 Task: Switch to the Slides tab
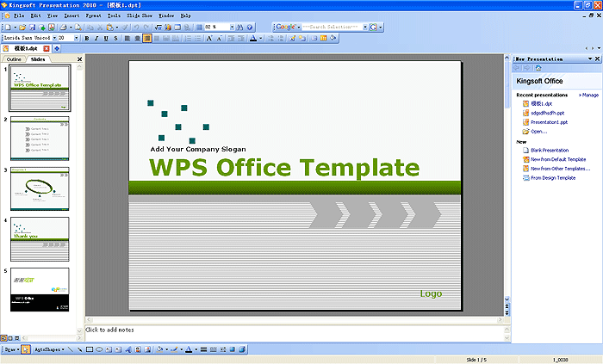(38, 59)
